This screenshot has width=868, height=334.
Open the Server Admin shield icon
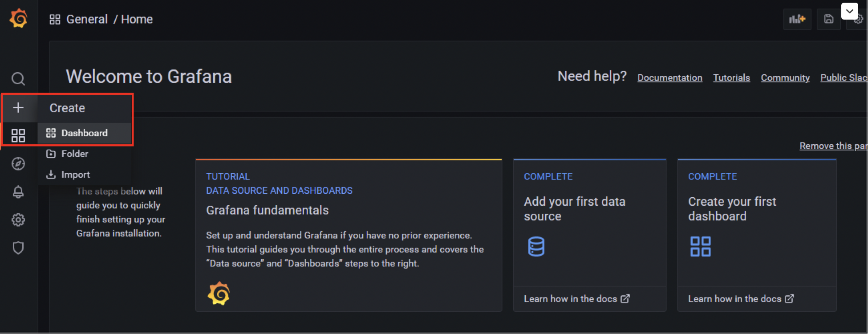[18, 248]
